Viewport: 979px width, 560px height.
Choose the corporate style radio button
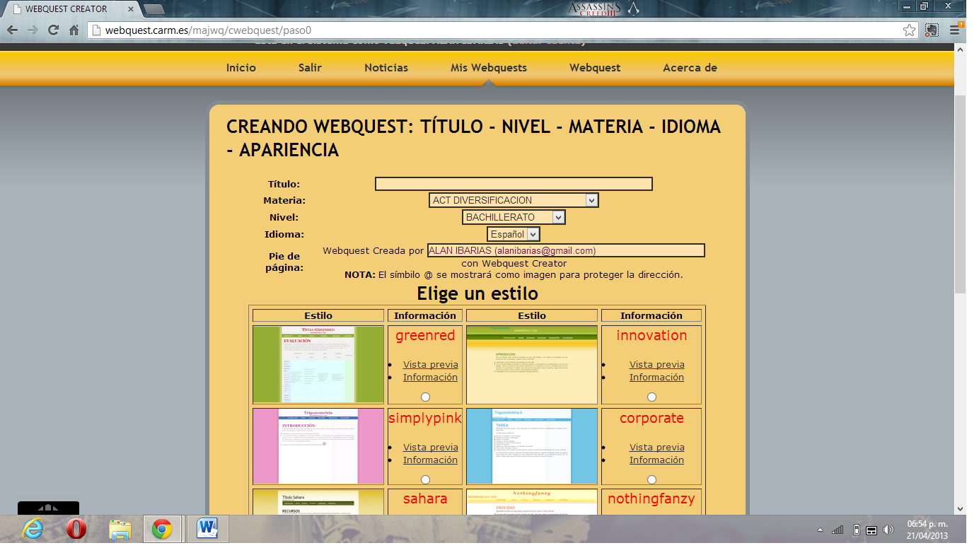pyautogui.click(x=651, y=479)
